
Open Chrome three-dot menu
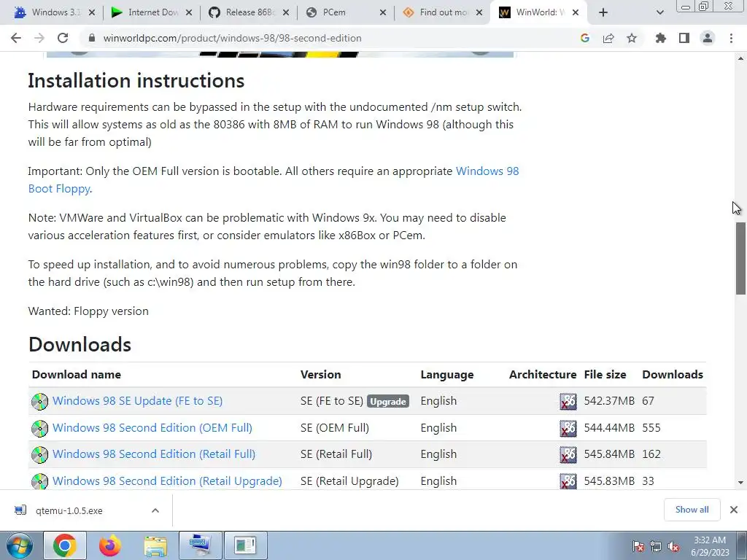[731, 38]
